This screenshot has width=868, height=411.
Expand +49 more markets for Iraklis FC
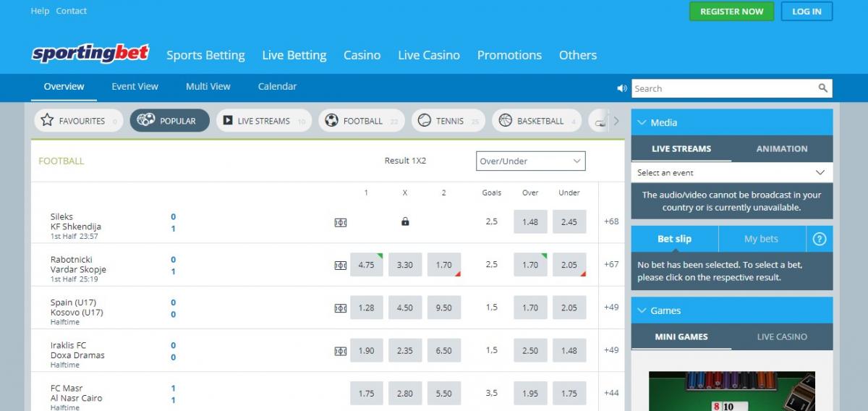(611, 350)
